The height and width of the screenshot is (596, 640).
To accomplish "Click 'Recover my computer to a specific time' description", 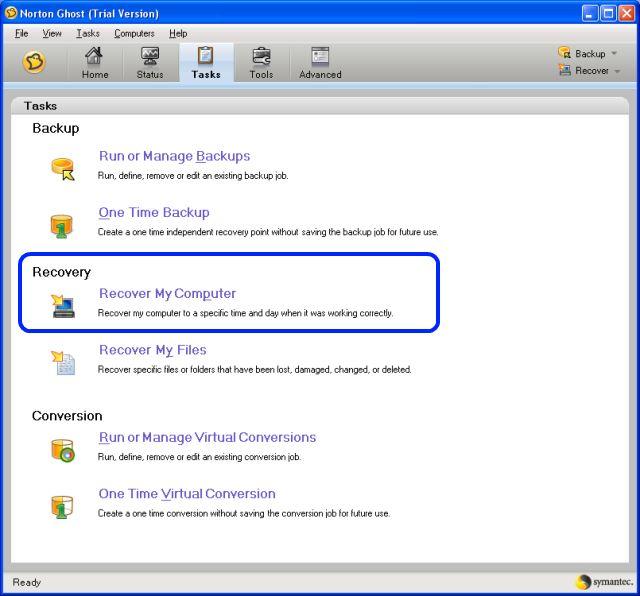I will 245,313.
